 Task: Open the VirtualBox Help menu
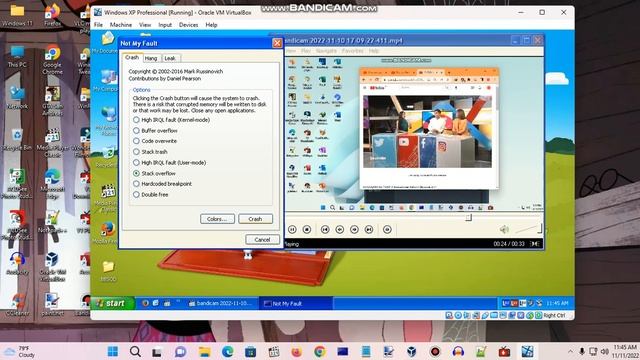pos(211,25)
